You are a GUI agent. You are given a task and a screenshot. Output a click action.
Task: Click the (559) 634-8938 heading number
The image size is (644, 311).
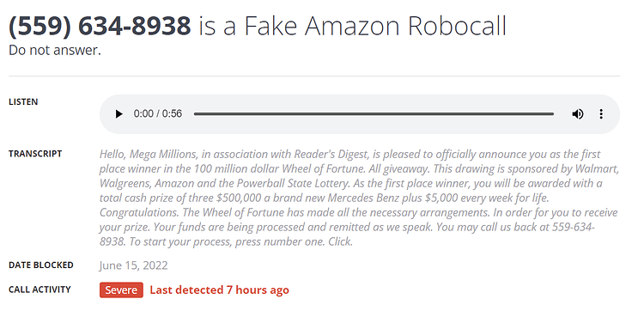100,26
